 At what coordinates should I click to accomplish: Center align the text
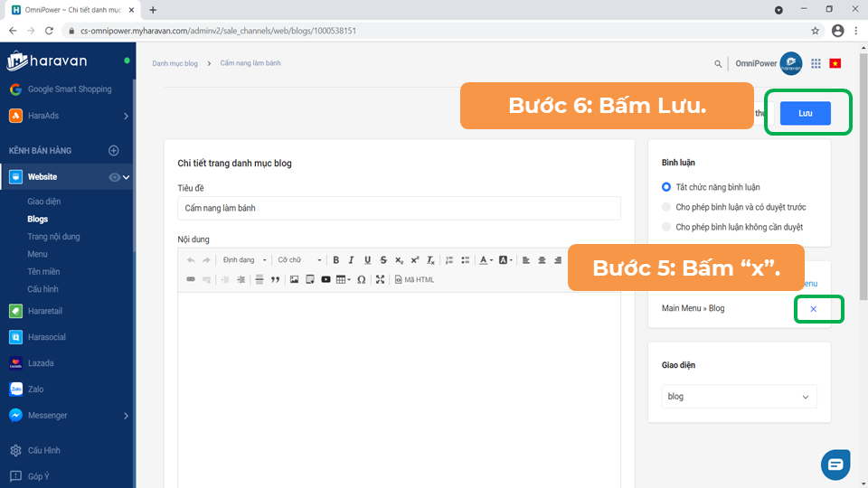coord(542,260)
